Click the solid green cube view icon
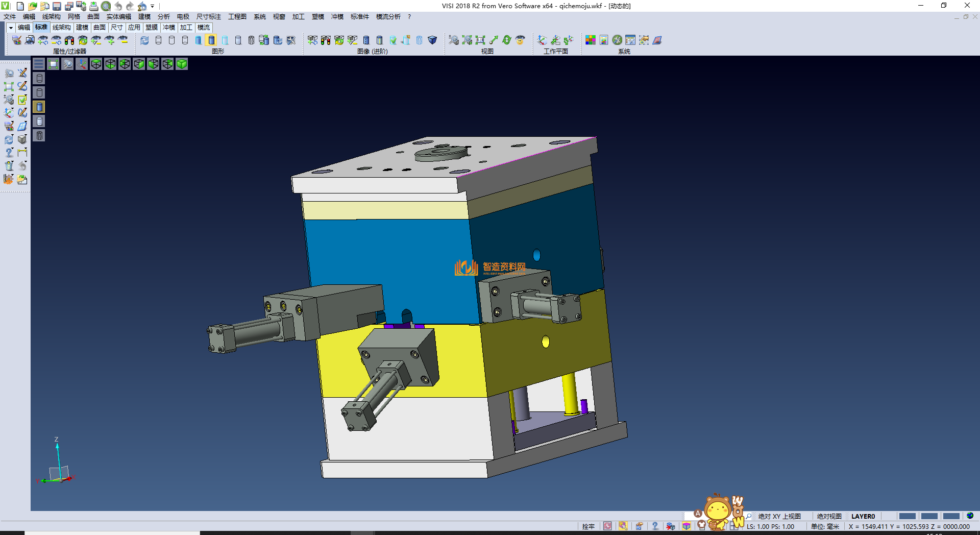980x535 pixels. click(182, 64)
